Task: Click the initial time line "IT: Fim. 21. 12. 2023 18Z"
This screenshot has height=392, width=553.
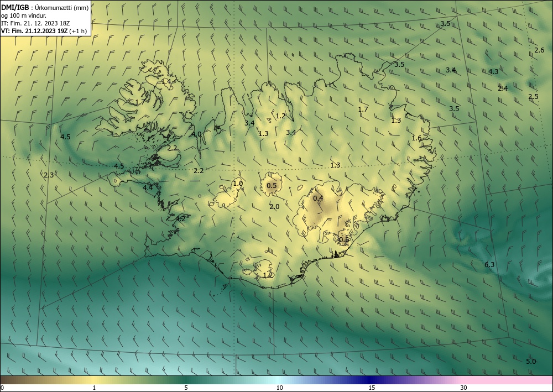Action: tap(35, 23)
